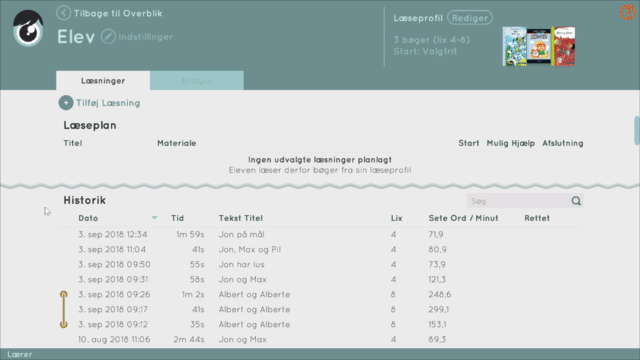The width and height of the screenshot is (640, 360).
Task: Click the Afslutning column header
Action: [x=562, y=143]
